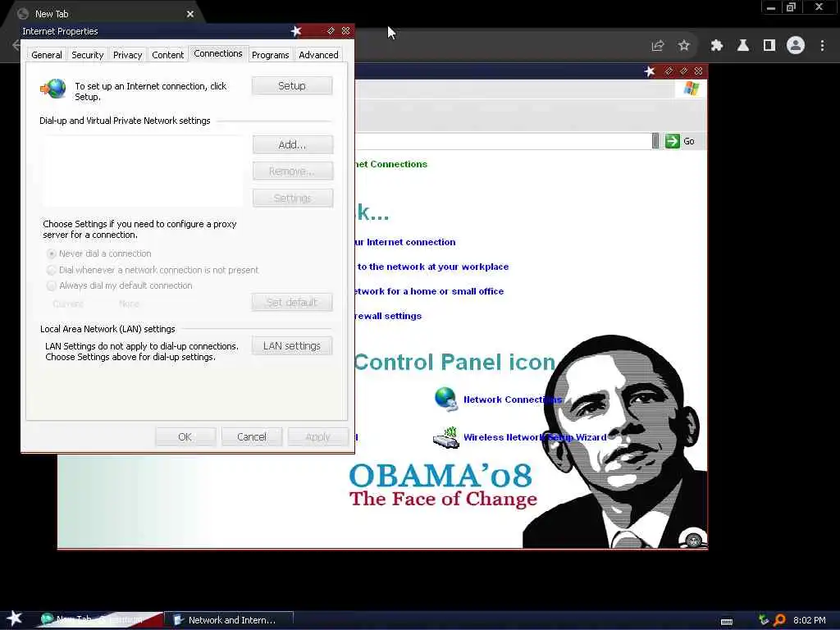Click the share icon in Chrome toolbar
Image resolution: width=840 pixels, height=630 pixels.
click(x=658, y=46)
